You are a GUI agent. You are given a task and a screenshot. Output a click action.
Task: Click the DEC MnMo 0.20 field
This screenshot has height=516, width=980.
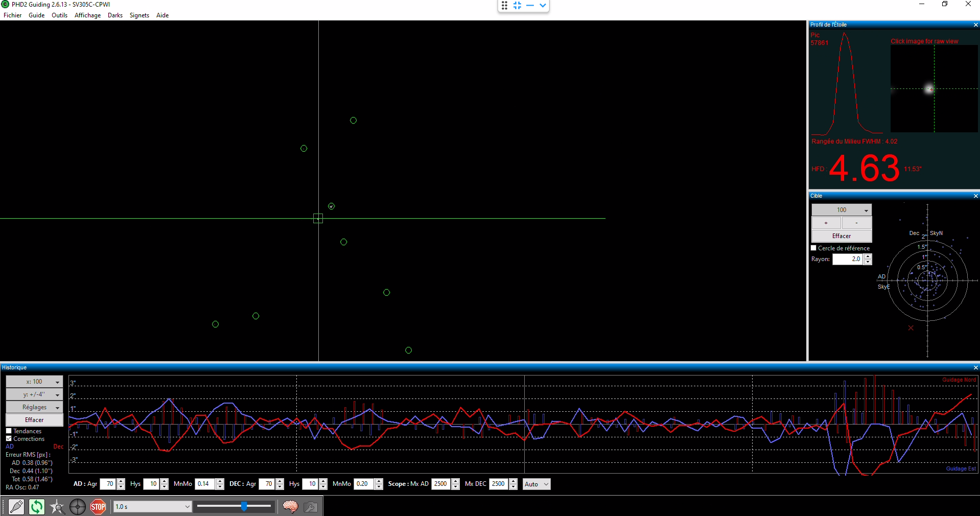(x=364, y=484)
